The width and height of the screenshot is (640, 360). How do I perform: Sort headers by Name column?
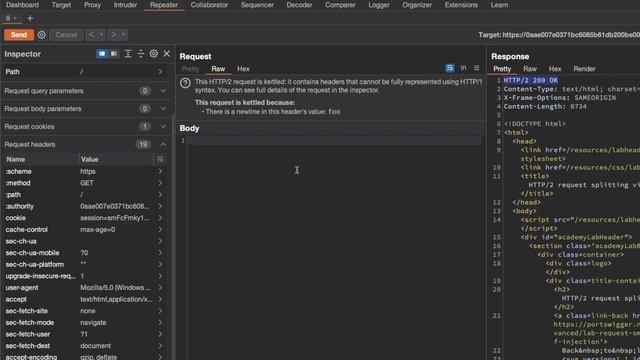pyautogui.click(x=41, y=159)
